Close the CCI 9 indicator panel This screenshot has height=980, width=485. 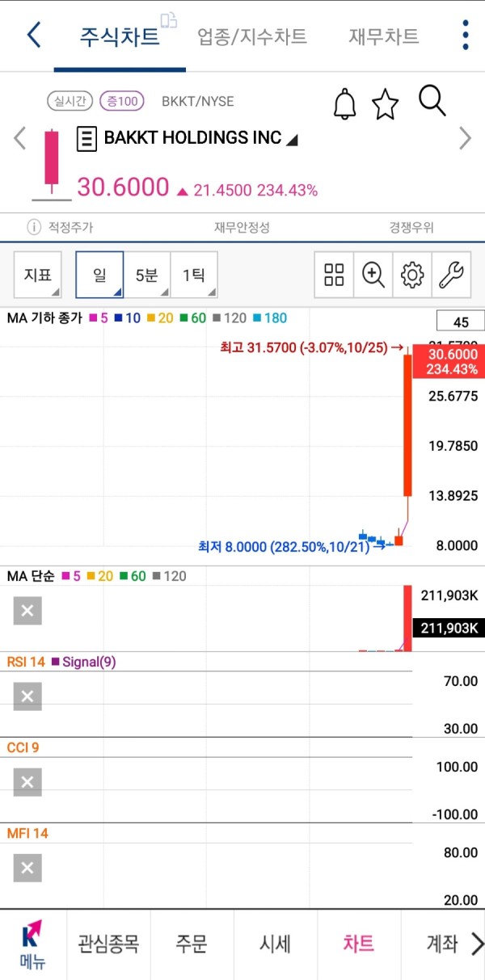27,782
